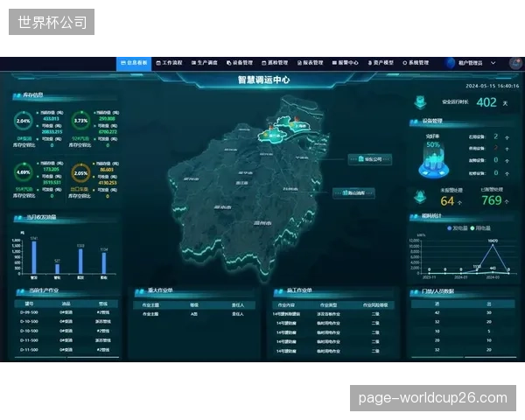Click the yellow 86.603 inventory value
This screenshot has width=525, height=420.
pos(107,170)
